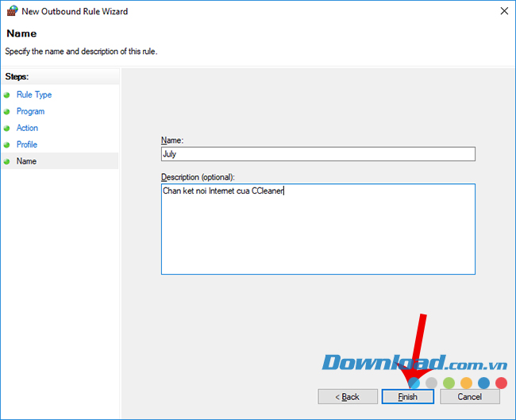Go back with the Back button
Viewport: 516px width, 420px height.
(348, 397)
